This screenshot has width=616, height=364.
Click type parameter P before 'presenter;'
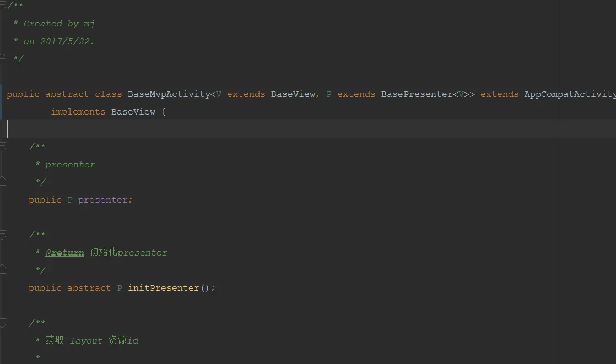coord(70,200)
